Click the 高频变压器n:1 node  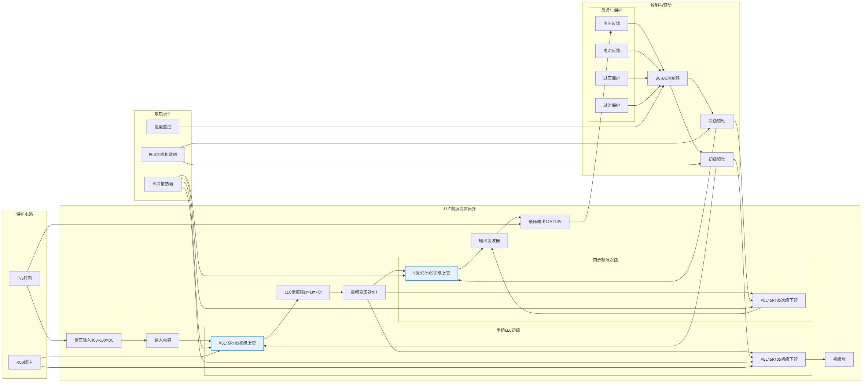(x=364, y=292)
